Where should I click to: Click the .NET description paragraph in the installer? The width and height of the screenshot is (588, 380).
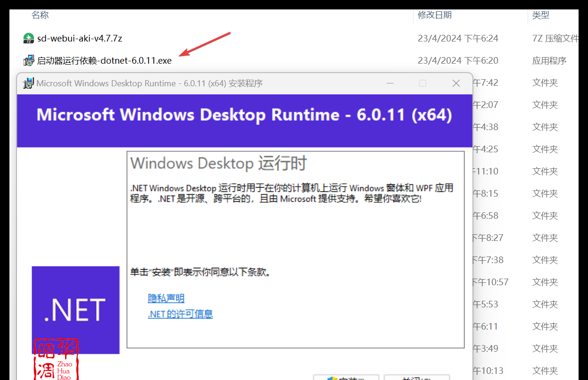click(292, 193)
